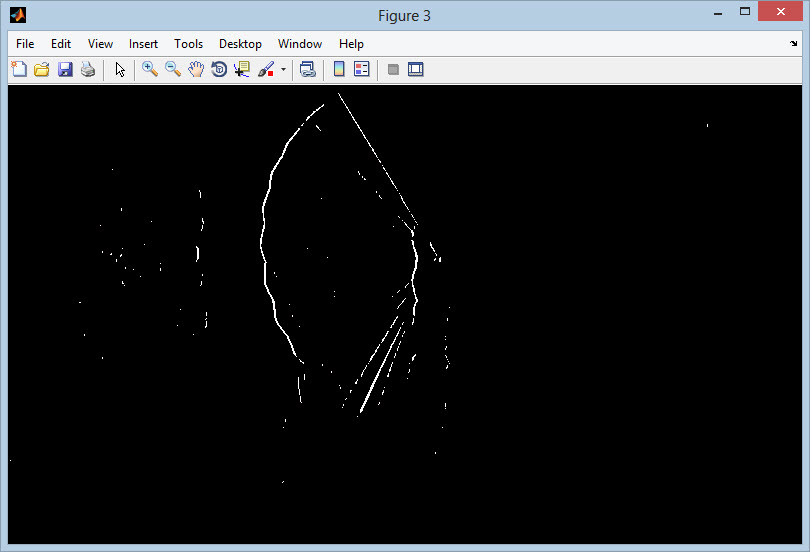Open the Insert menu
The image size is (810, 552).
[143, 44]
